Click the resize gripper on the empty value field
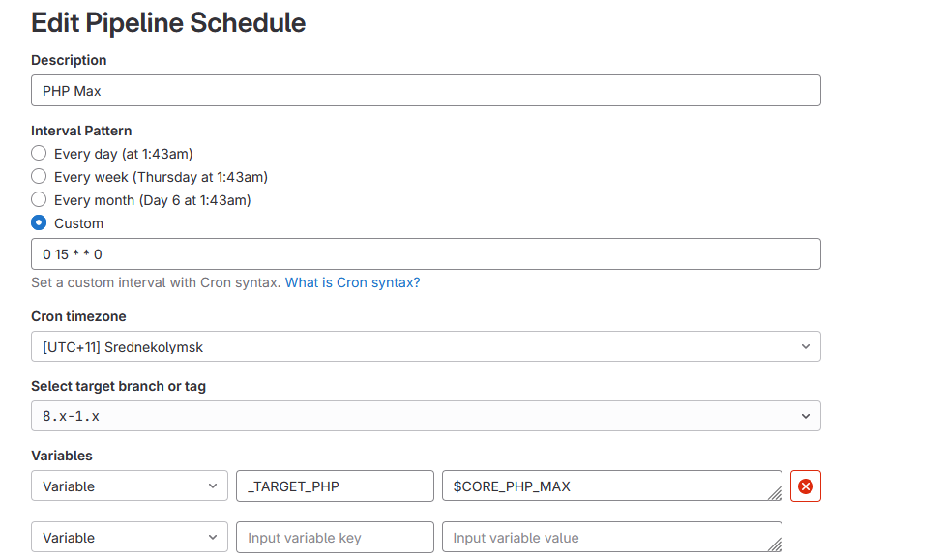This screenshot has height=560, width=944. [777, 545]
